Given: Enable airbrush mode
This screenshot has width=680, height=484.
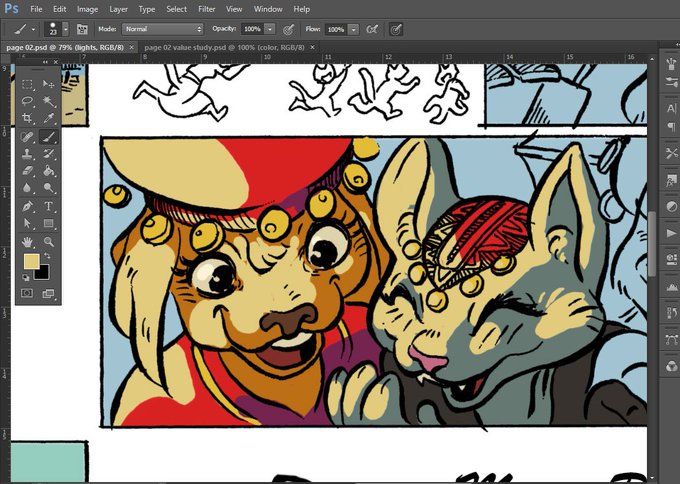Looking at the screenshot, I should (372, 29).
